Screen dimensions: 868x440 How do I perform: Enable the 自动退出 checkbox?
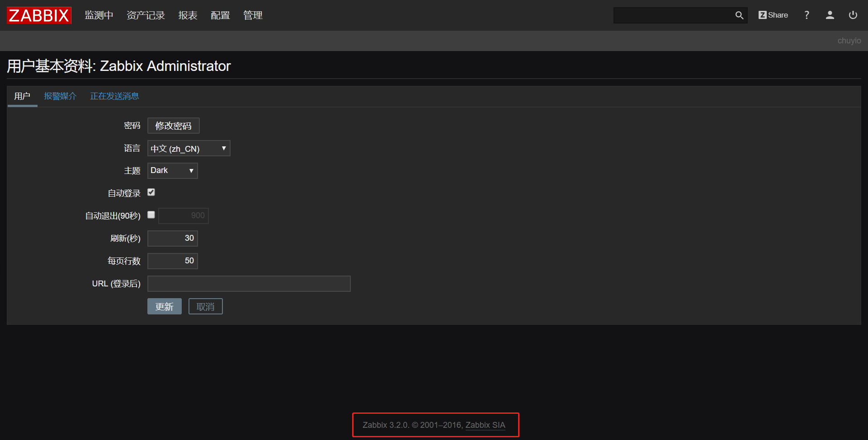click(x=151, y=215)
